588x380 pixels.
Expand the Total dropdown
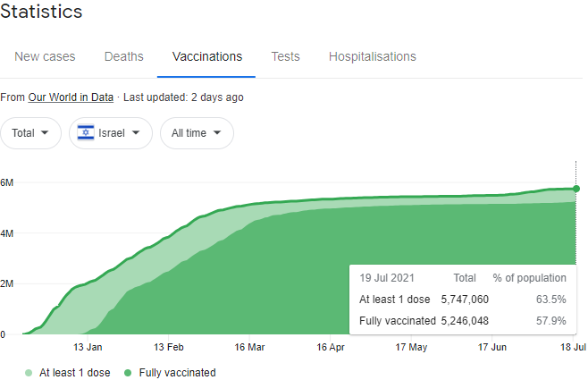30,133
